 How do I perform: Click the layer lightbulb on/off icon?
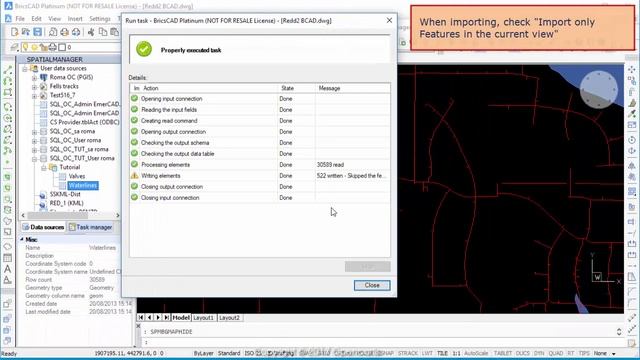pos(25,47)
